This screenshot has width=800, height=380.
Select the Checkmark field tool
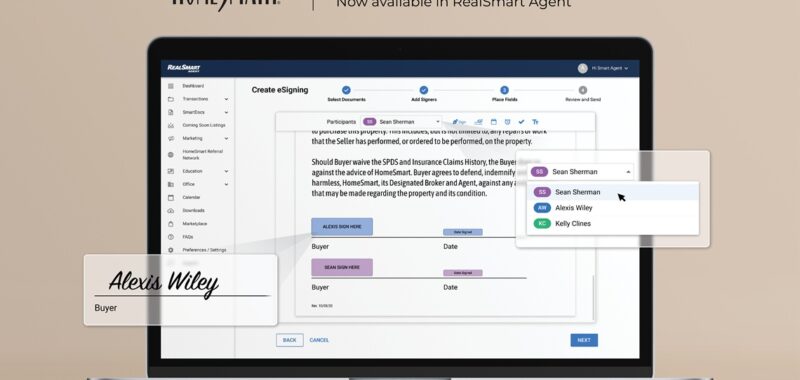click(521, 122)
